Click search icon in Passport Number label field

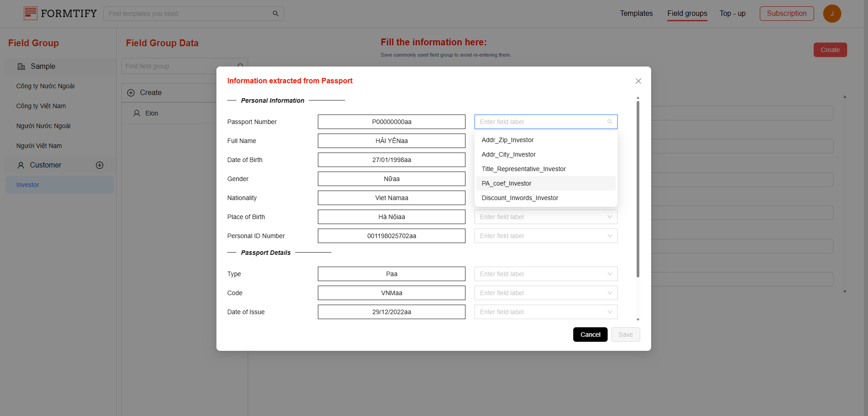click(x=609, y=122)
